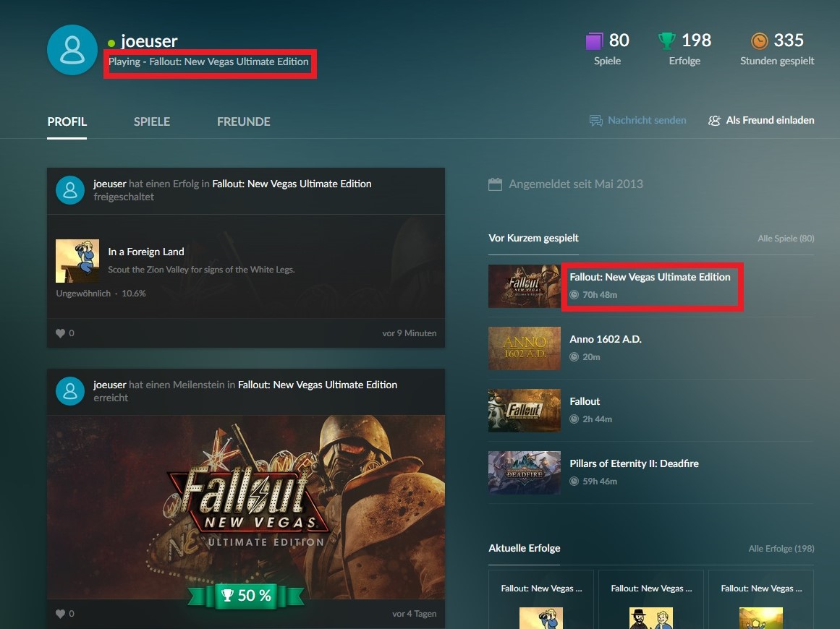Viewport: 840px width, 629px height.
Task: Click clock icon next to 2h 44m
Action: [574, 419]
